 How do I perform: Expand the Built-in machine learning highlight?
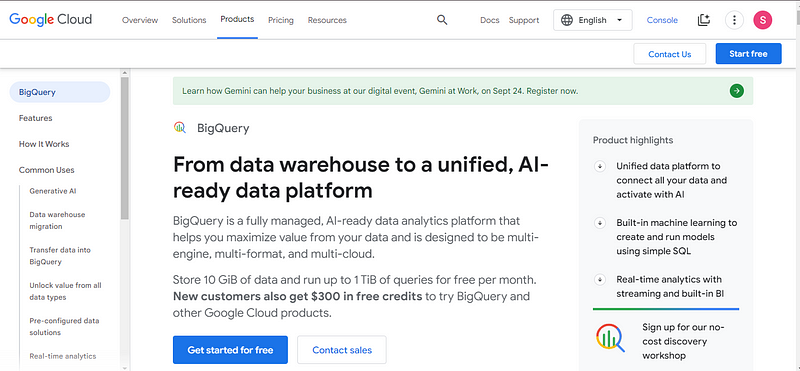(x=600, y=223)
